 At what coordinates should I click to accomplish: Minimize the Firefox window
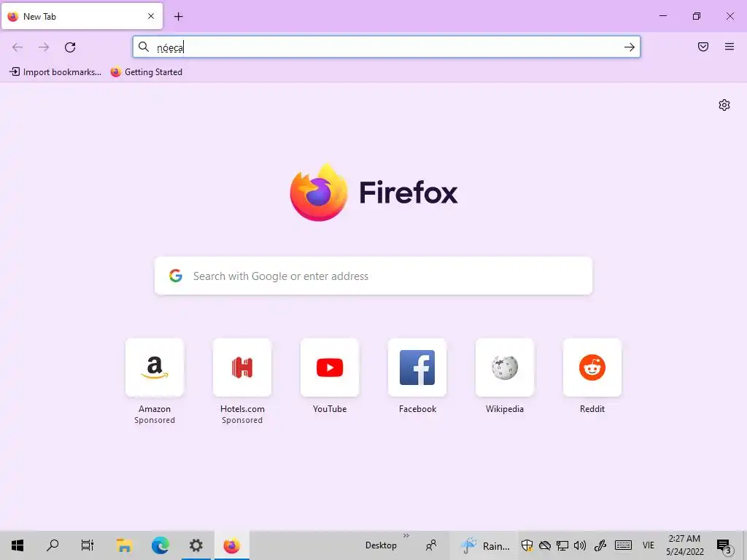[x=662, y=16]
